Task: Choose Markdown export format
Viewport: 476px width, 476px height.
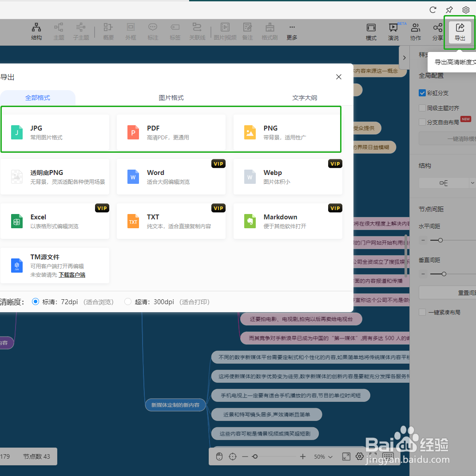Action: 288,221
